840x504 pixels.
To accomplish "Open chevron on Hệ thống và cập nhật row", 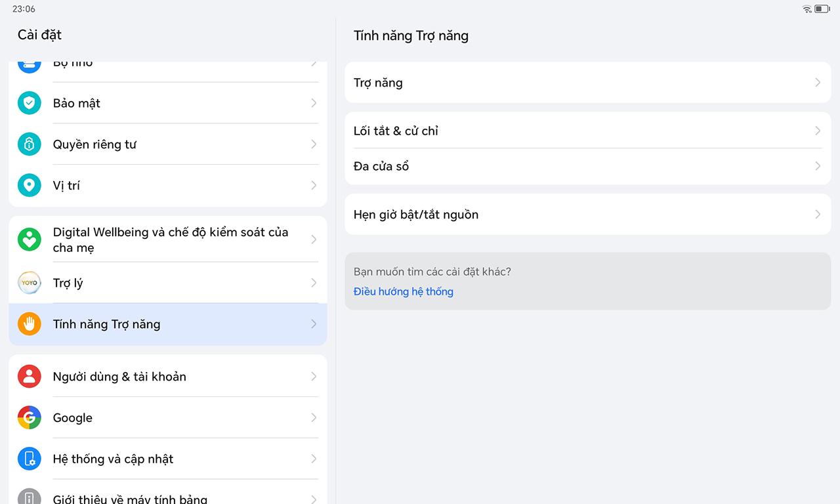I will (x=314, y=459).
